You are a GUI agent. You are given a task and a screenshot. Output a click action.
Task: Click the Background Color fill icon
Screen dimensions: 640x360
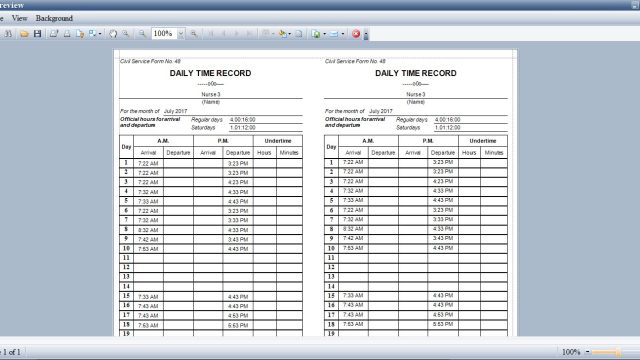point(282,34)
